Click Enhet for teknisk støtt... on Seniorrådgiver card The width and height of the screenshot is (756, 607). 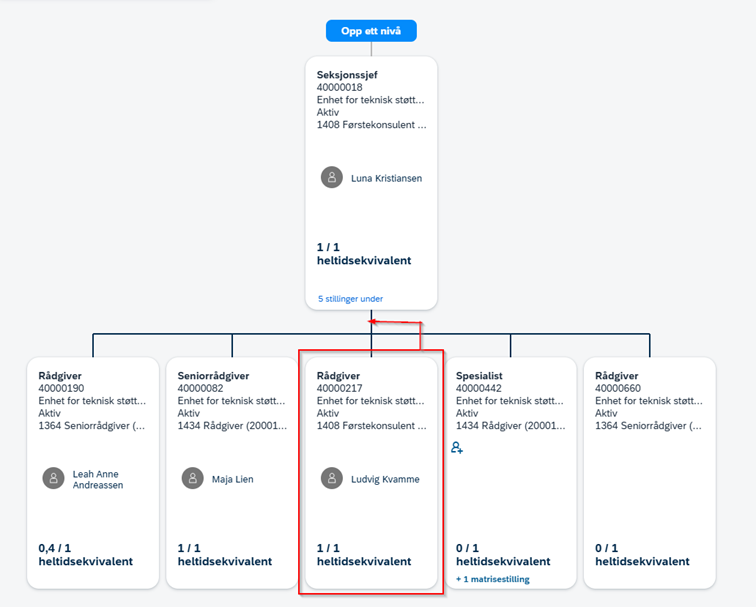pyautogui.click(x=231, y=401)
